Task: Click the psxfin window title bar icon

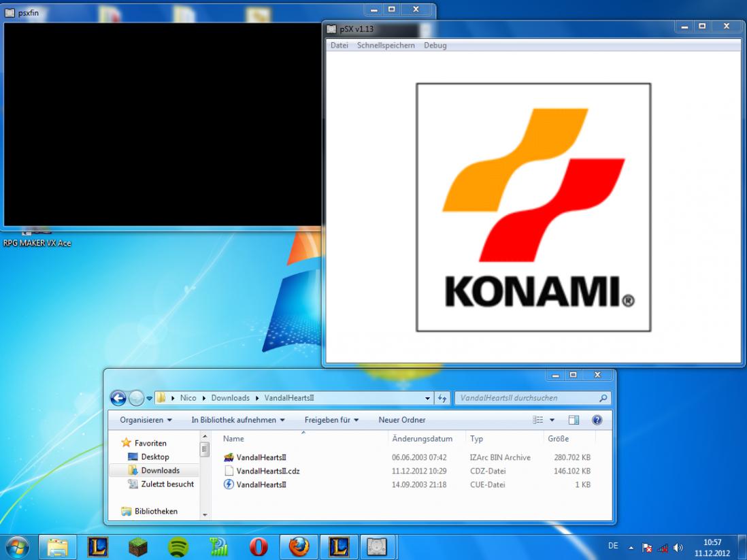Action: 10,13
